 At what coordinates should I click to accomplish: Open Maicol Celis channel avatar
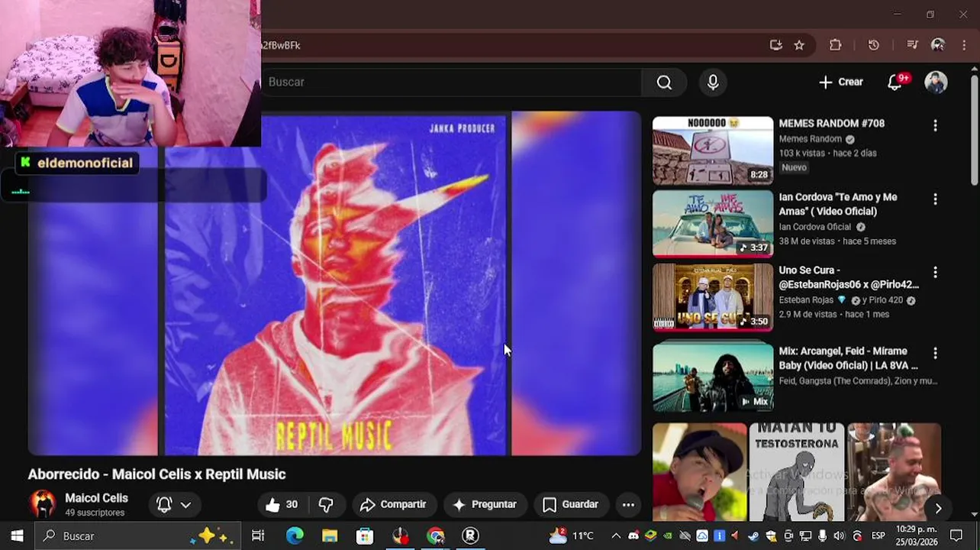point(43,504)
